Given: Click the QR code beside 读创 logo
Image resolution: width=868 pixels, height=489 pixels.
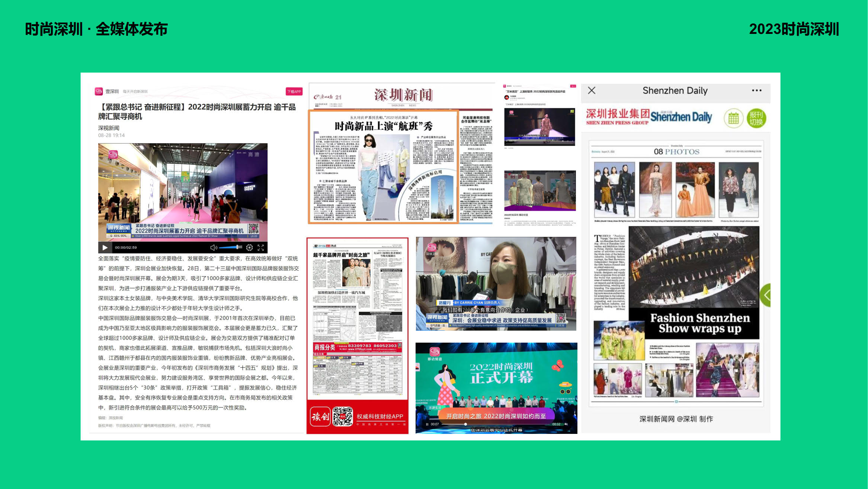Looking at the screenshot, I should [343, 416].
